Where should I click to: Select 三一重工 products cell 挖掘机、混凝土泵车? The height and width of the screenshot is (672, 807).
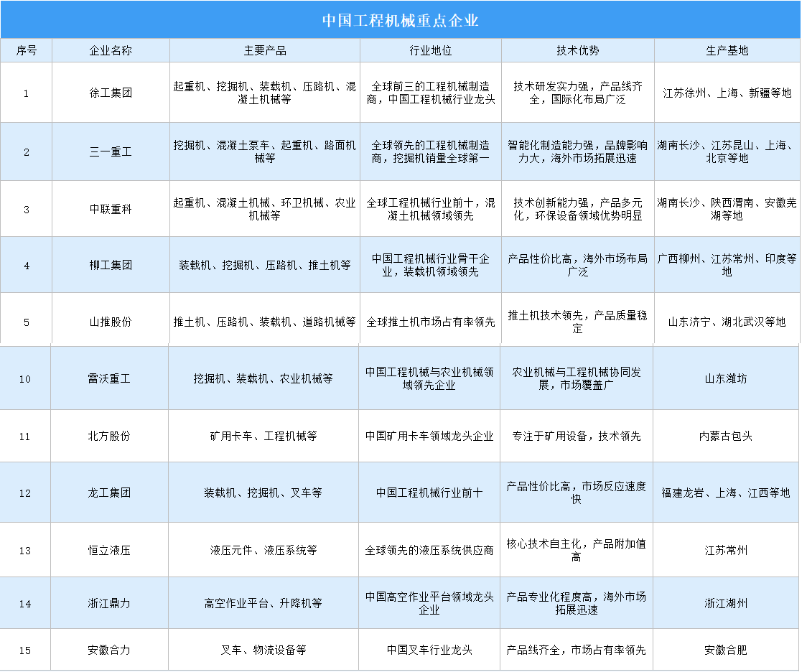(265, 151)
